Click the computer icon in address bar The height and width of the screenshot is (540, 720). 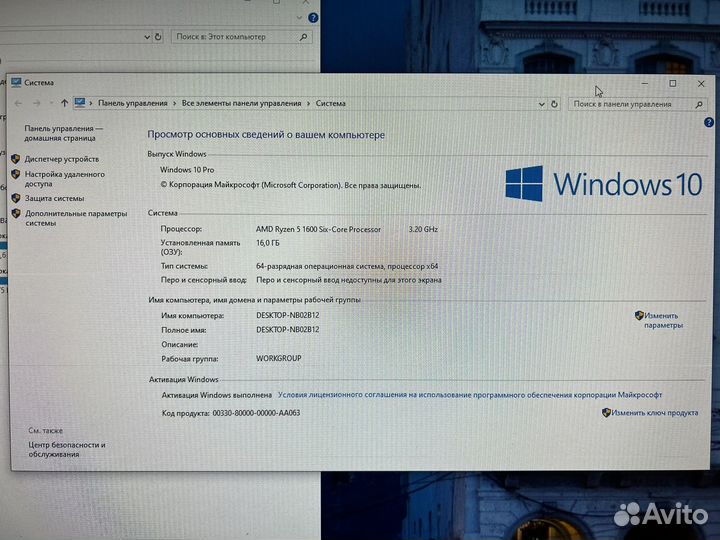[80, 102]
